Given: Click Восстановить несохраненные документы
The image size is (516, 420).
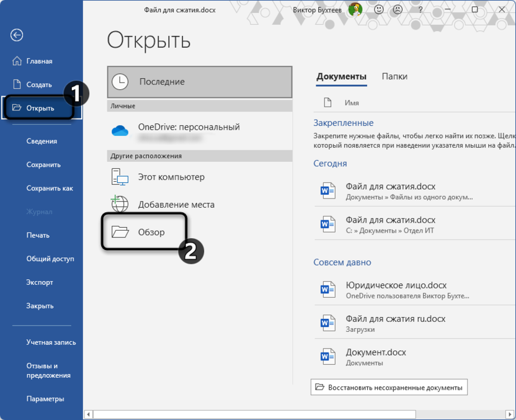Looking at the screenshot, I should 389,386.
